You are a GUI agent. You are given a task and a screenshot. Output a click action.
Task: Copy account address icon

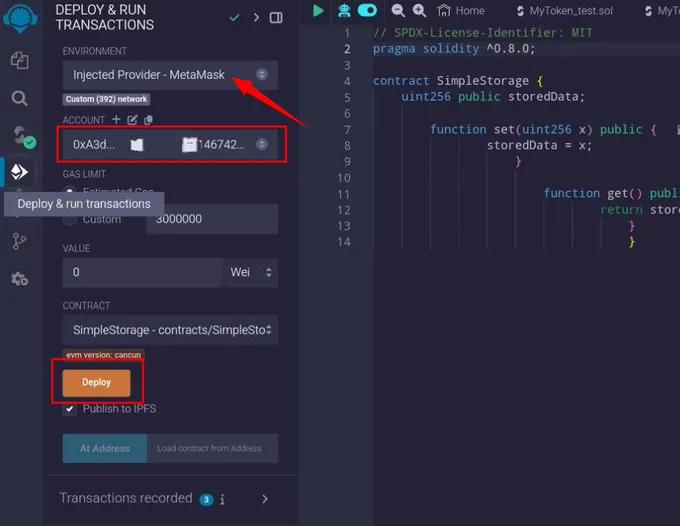[x=148, y=120]
